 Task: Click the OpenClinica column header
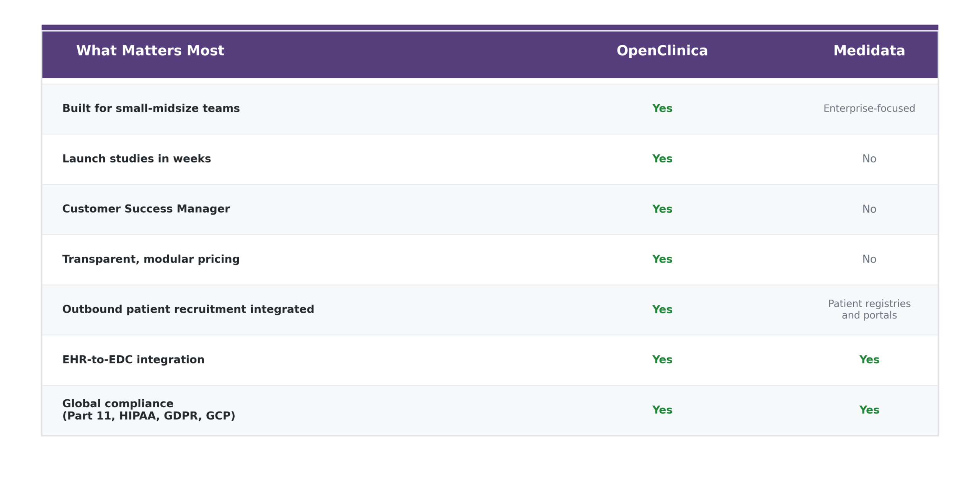(x=662, y=51)
